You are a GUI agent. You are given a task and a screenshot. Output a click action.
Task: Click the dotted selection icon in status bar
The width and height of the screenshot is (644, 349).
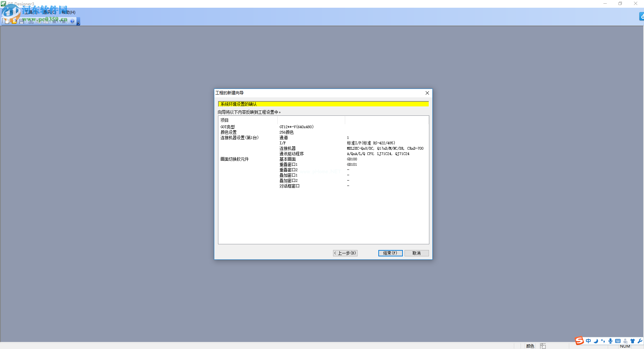(x=543, y=346)
